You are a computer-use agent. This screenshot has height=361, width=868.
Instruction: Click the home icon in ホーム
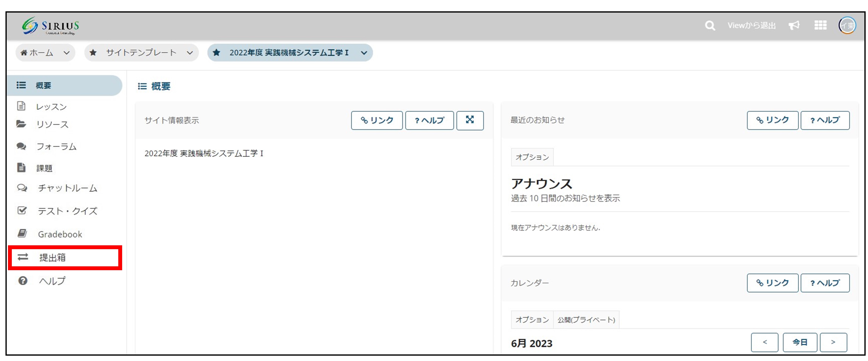[24, 53]
